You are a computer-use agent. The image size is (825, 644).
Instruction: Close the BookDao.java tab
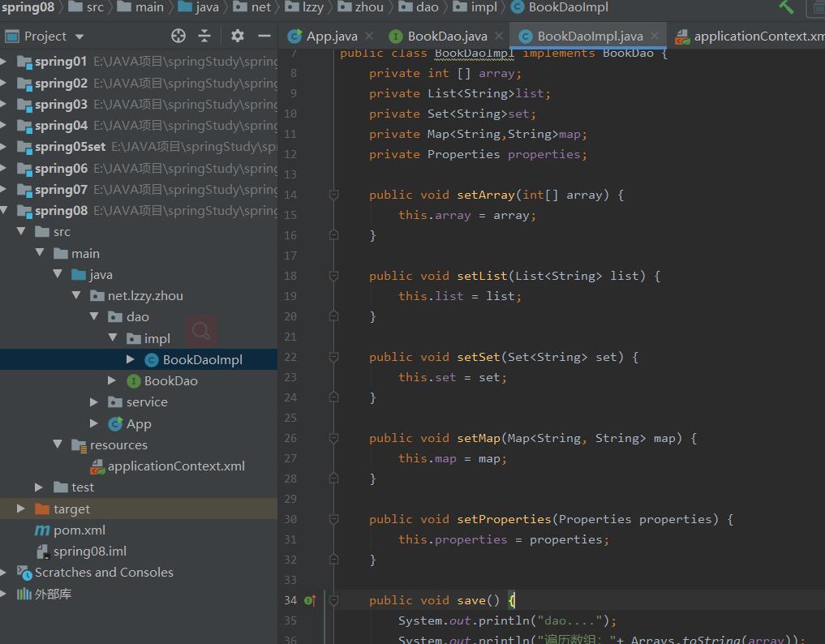click(x=498, y=36)
